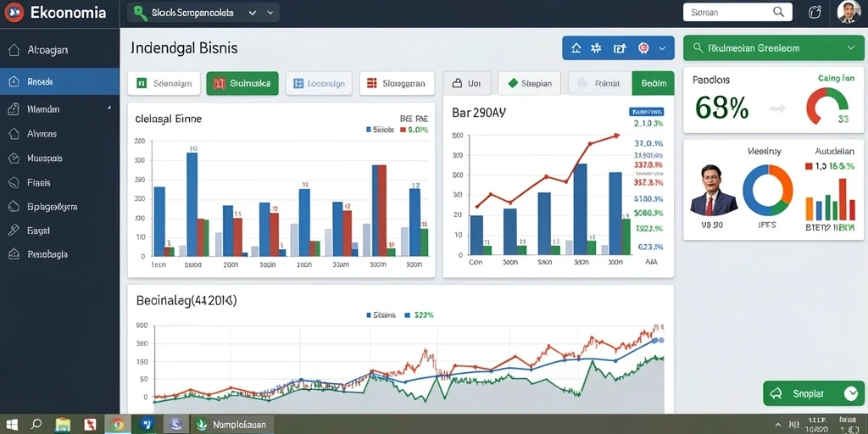
Task: Click the lock icon on Uoi tab
Action: (x=457, y=84)
